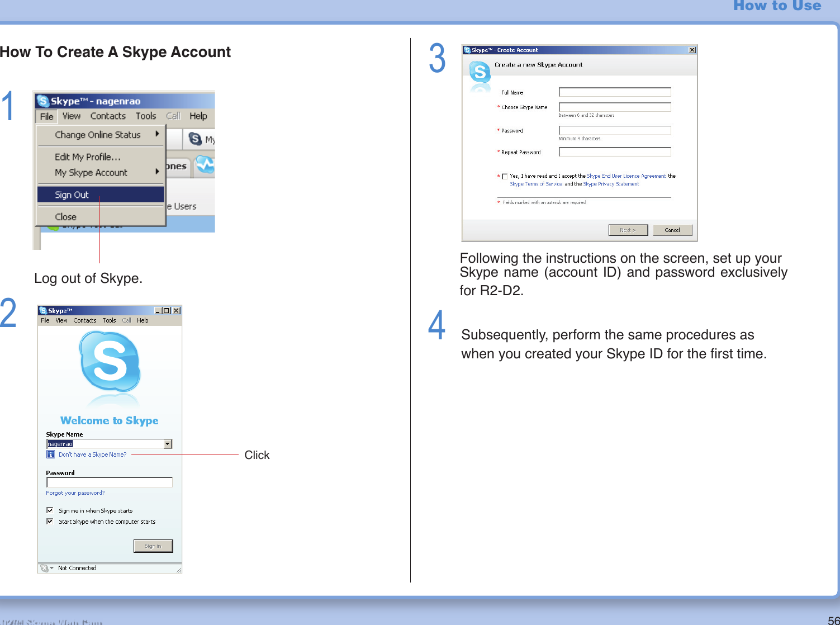Open Skype Privacy Statement link

click(x=611, y=183)
